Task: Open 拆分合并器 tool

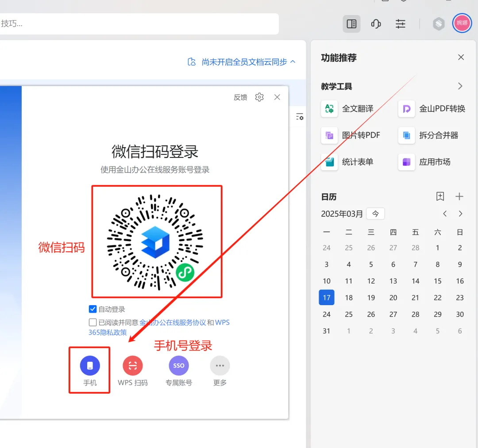Action: 428,135
